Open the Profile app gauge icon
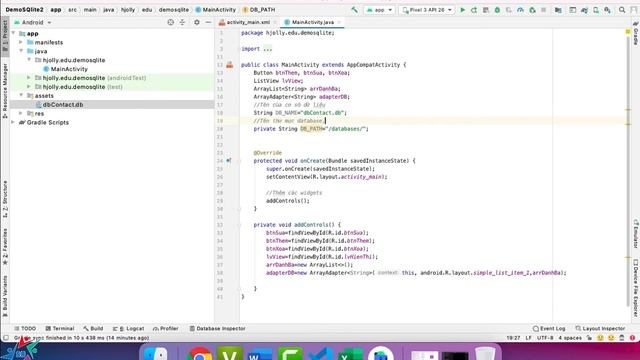The image size is (640, 360). coord(520,10)
